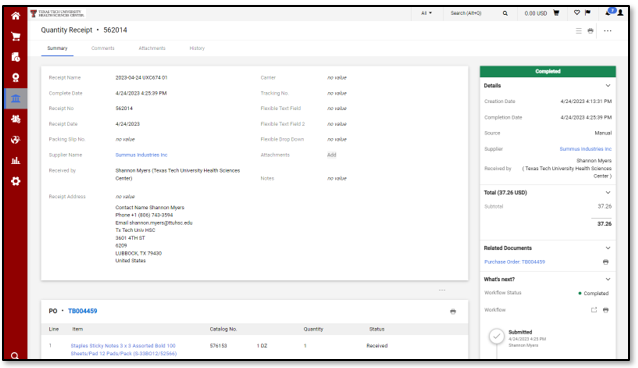The height and width of the screenshot is (368, 638).
Task: Switch to the Comments tab
Action: [103, 48]
